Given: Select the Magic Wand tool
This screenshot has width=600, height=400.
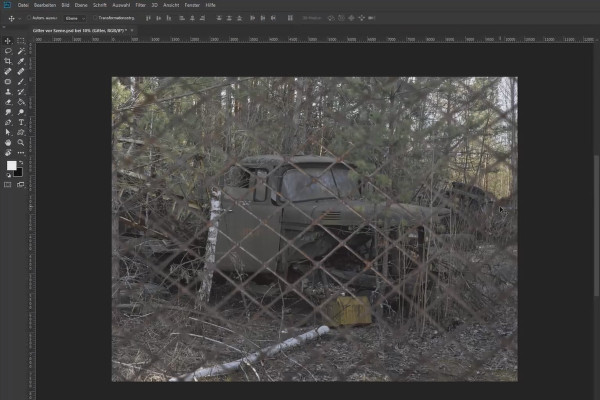Looking at the screenshot, I should tap(21, 51).
